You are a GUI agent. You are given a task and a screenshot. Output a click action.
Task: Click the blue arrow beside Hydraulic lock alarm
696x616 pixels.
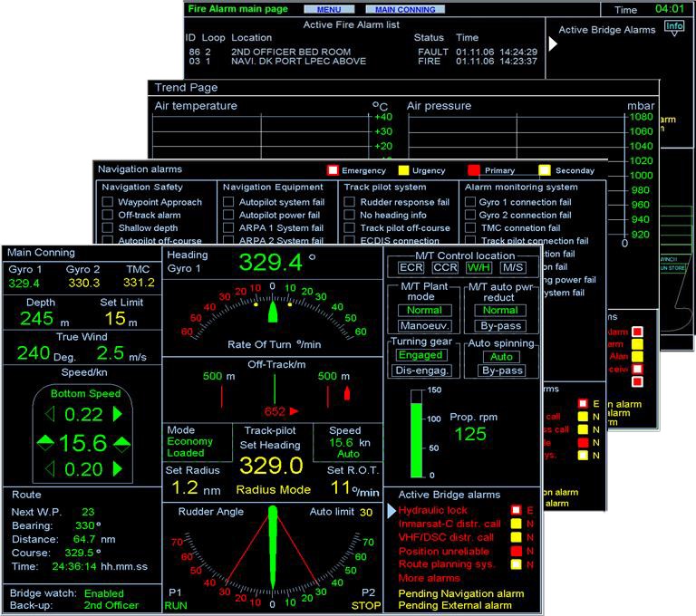point(391,511)
